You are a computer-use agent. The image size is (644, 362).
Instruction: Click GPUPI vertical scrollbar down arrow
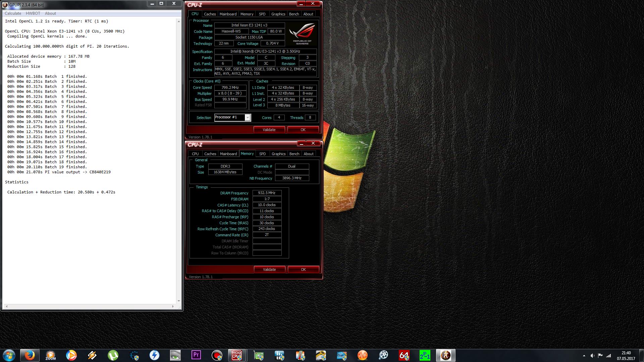coord(179,301)
